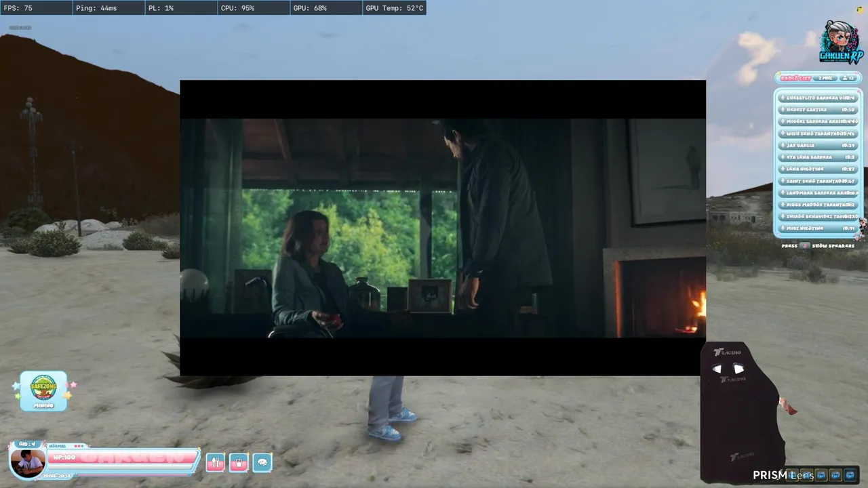Click the PL 1% packet loss readout
This screenshot has width=868, height=488.
click(x=181, y=8)
